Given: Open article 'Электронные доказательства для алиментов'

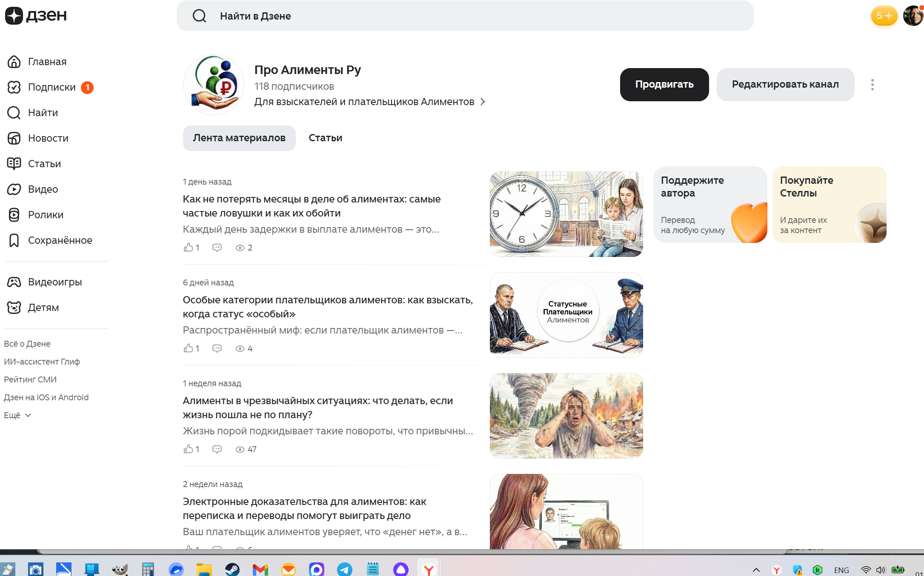Looking at the screenshot, I should coord(305,508).
